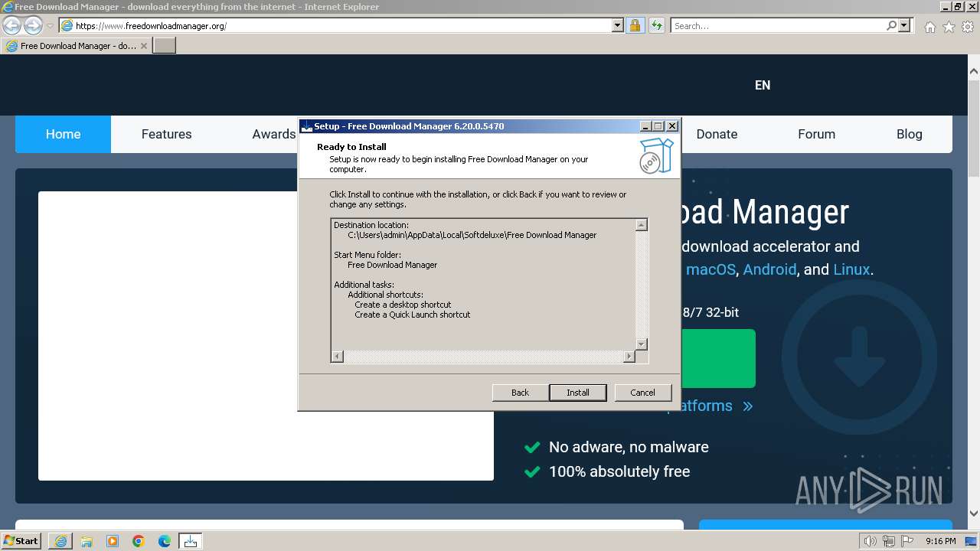Screen dimensions: 980x551
Task: Click right arrow of summary horizontal scrollbar
Action: coord(629,357)
